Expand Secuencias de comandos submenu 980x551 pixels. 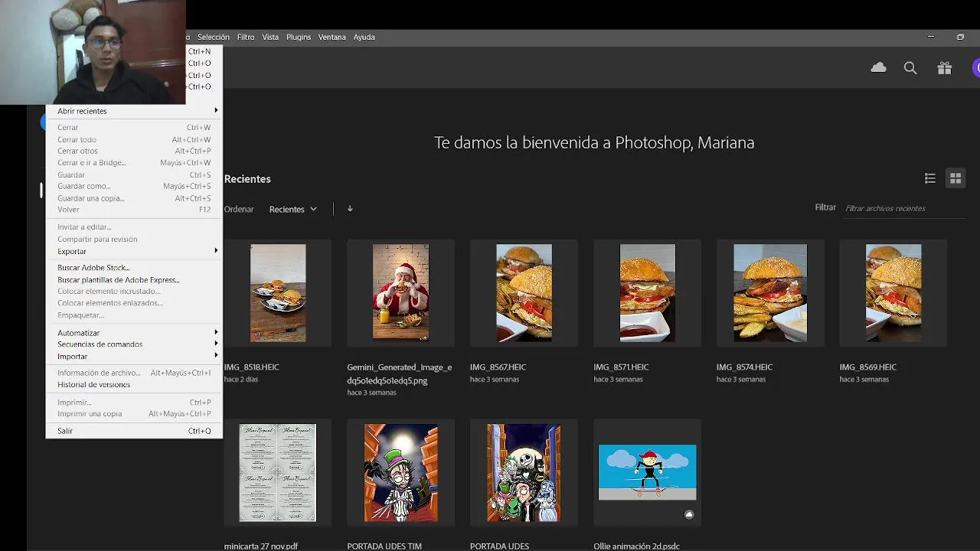click(134, 344)
